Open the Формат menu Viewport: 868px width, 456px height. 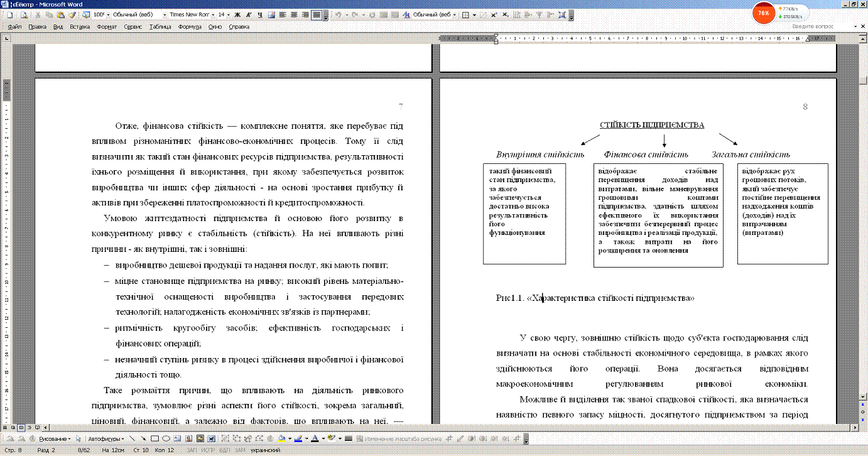pos(107,27)
